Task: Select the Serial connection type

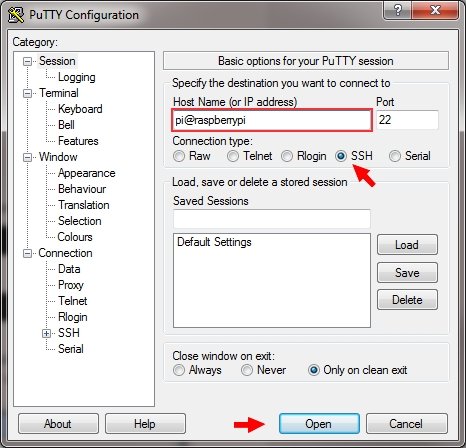Action: coord(395,156)
